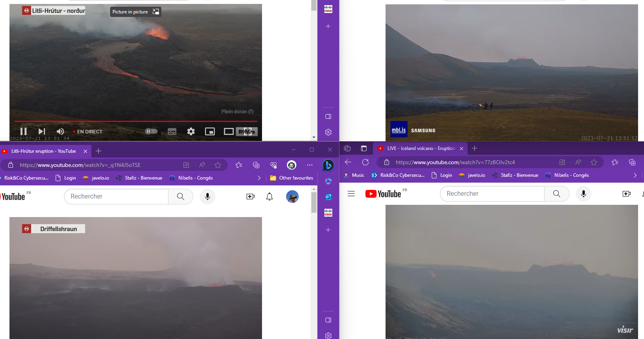Click the red video progress bar
Screen dimensions: 644x339
(135, 121)
